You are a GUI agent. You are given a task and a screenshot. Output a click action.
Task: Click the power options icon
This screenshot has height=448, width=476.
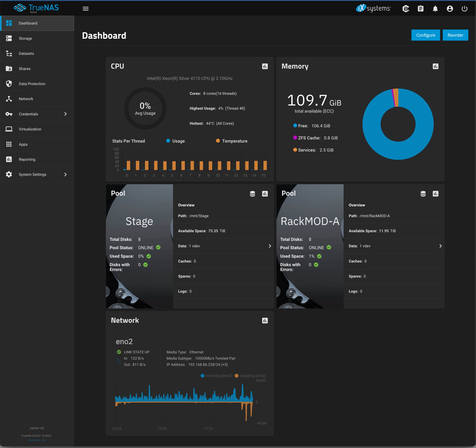tap(464, 8)
